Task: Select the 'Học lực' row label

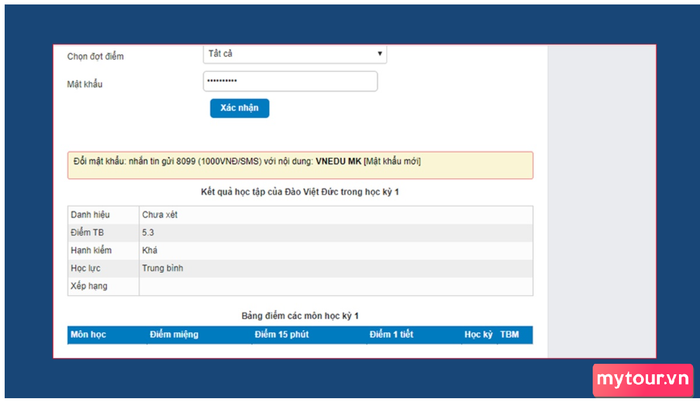Action: tap(85, 268)
